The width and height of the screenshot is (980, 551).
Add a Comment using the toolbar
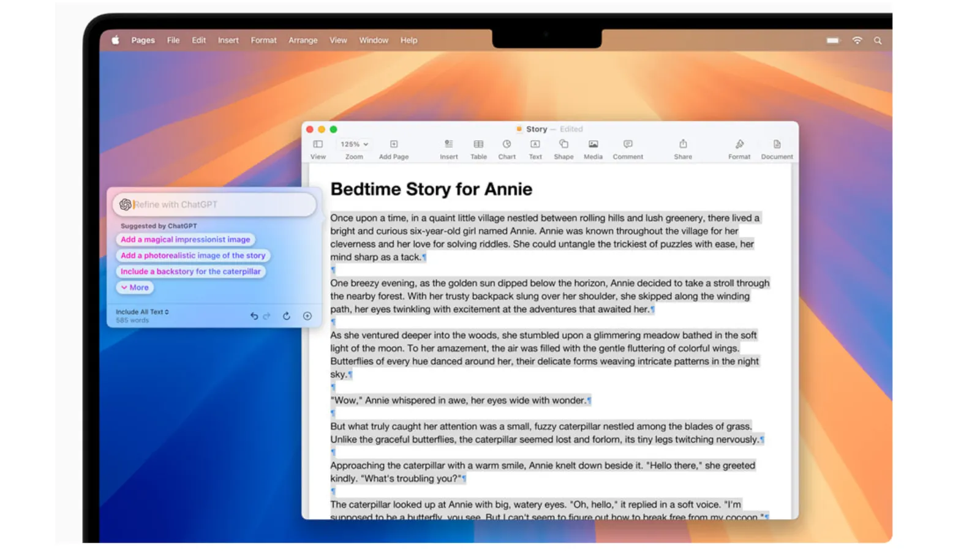pyautogui.click(x=628, y=144)
